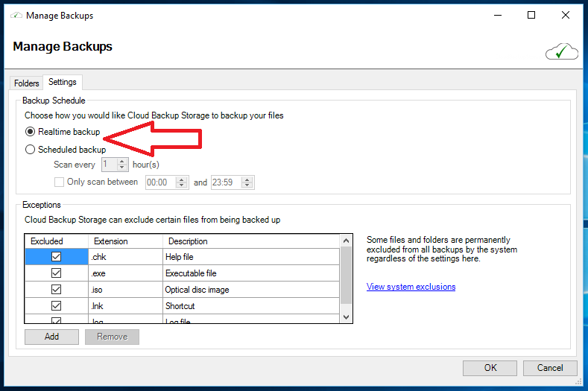
Task: Click the Description column header
Action: [x=251, y=241]
